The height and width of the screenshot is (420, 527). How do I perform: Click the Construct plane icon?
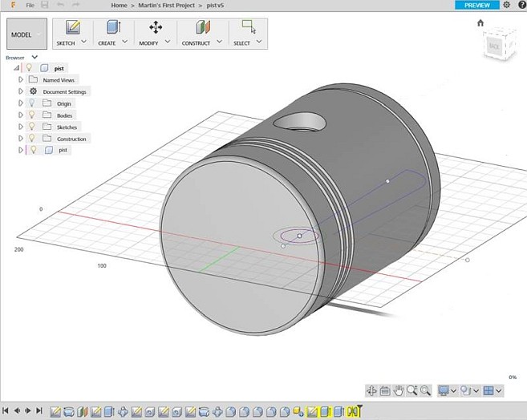[x=201, y=28]
